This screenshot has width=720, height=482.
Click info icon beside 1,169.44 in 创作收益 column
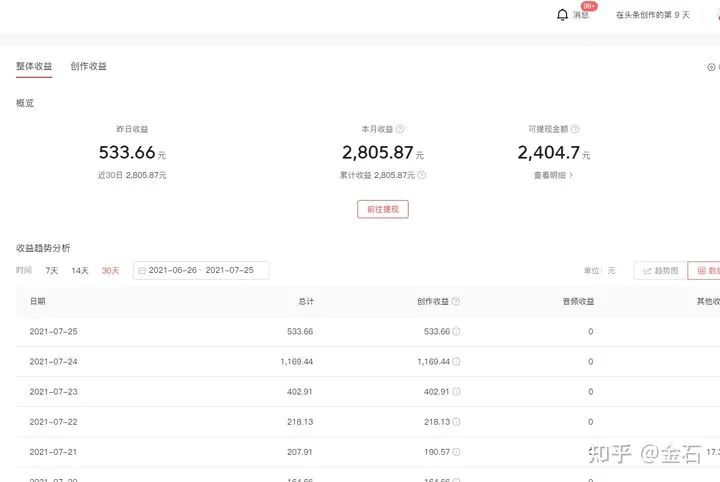456,362
